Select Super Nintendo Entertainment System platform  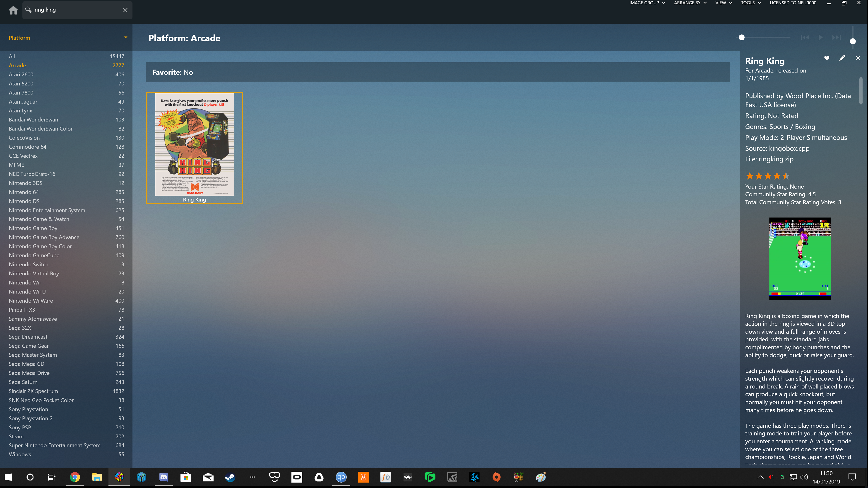pyautogui.click(x=66, y=446)
